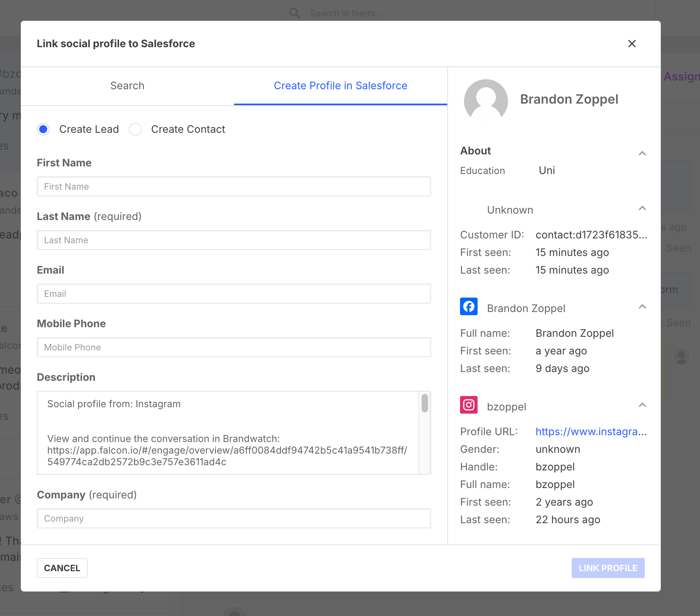The height and width of the screenshot is (616, 700).
Task: Click the Instagram 'bzoppel' section title
Action: (506, 407)
